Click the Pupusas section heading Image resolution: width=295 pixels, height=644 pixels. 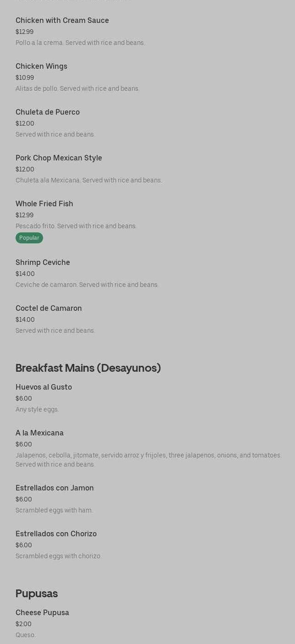(x=37, y=594)
